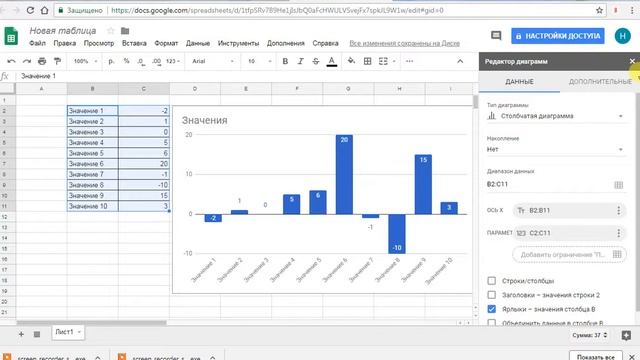The image size is (640, 360).
Task: Click the changes saved to Drive link
Action: (404, 43)
